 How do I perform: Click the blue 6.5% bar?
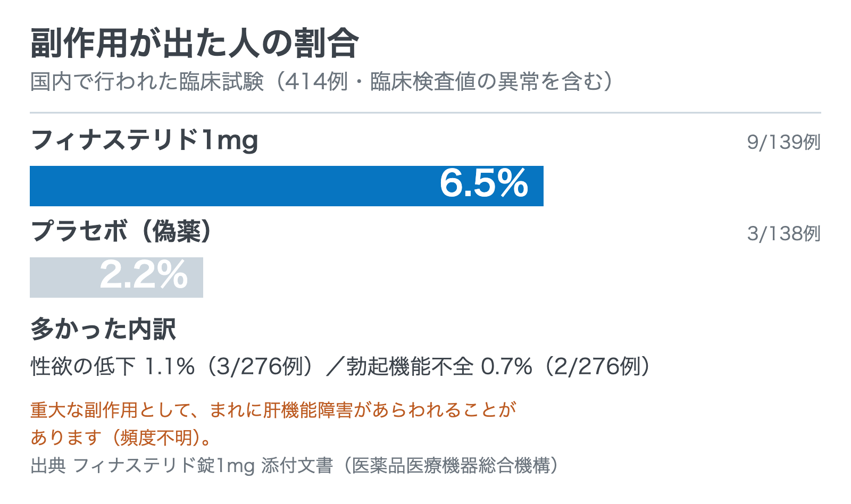[287, 186]
